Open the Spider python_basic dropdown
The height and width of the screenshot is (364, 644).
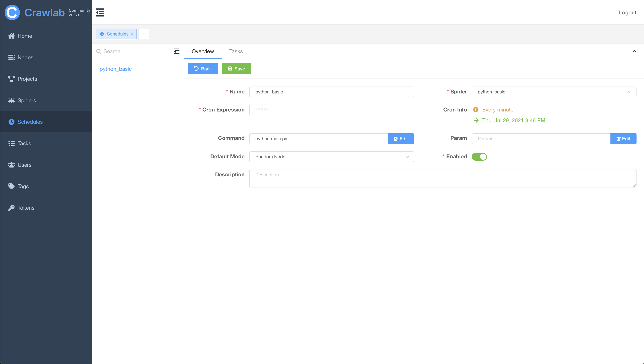tap(554, 92)
